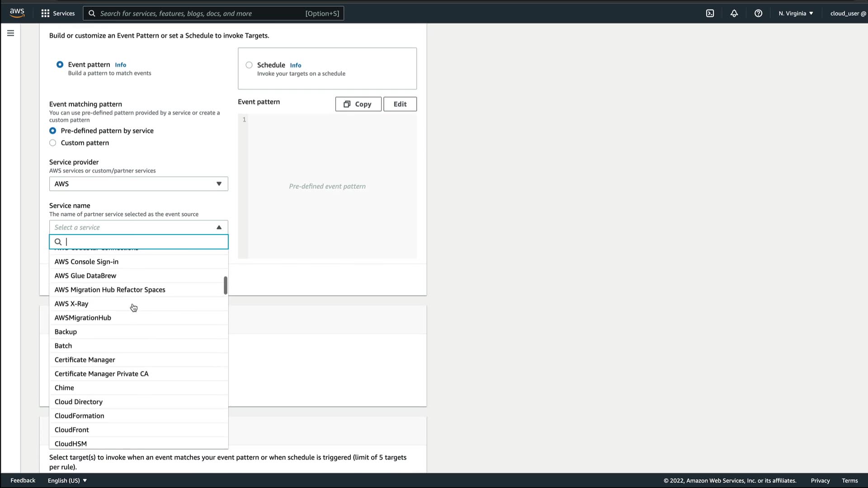
Task: Select the Event pattern radio button
Action: pyautogui.click(x=60, y=65)
